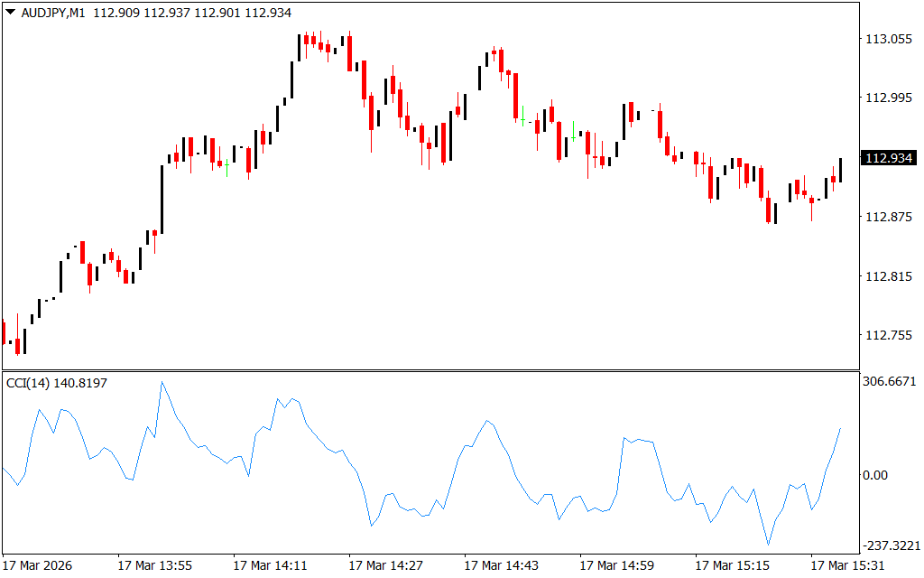Click the triangle arrow beside AUDJPY,M1
This screenshot has width=924, height=578.
pyautogui.click(x=10, y=12)
